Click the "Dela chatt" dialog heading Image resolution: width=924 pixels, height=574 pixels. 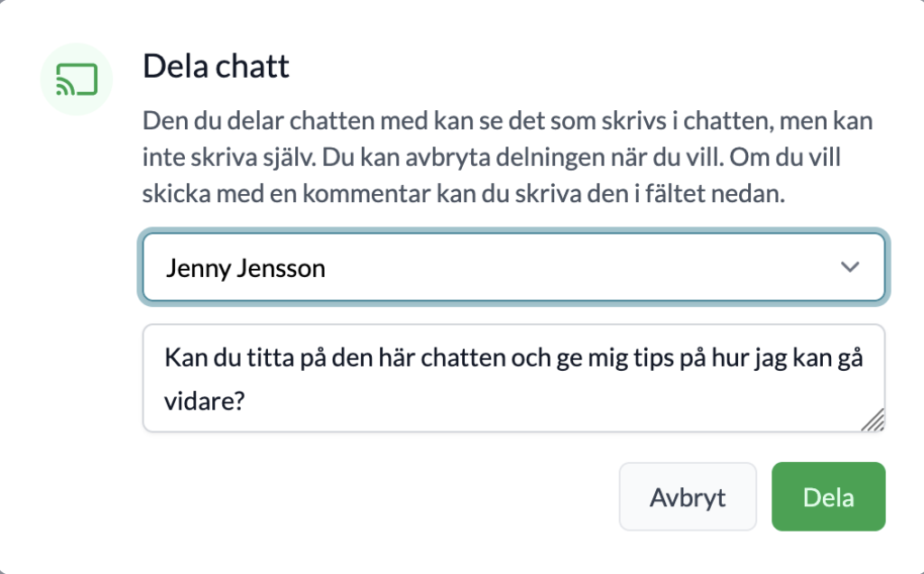pos(217,68)
